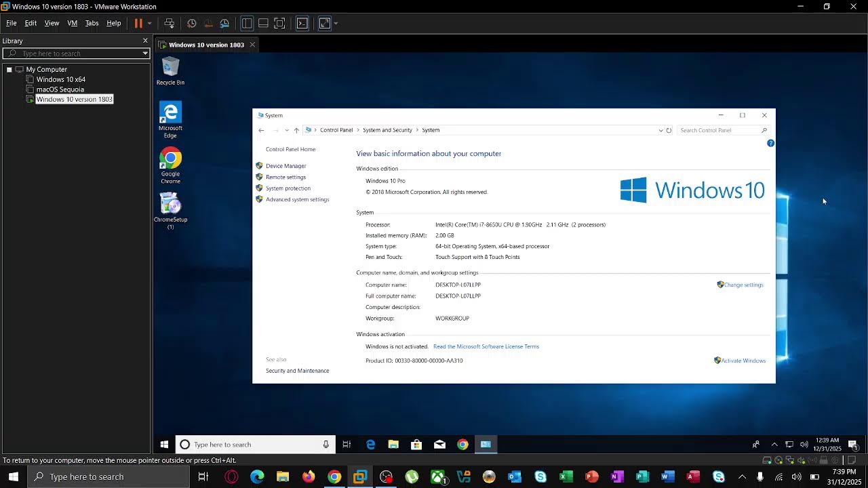Open Advanced system settings
This screenshot has height=488, width=868.
(x=297, y=199)
